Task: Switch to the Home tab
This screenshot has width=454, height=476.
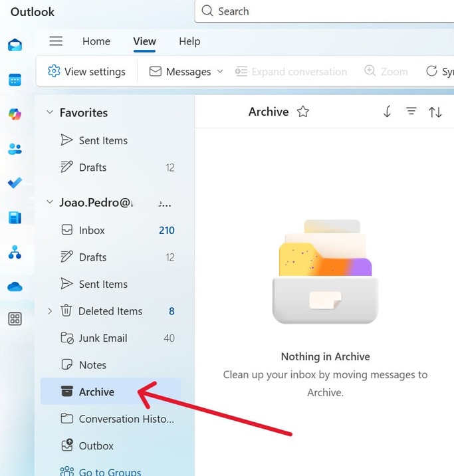Action: tap(96, 41)
